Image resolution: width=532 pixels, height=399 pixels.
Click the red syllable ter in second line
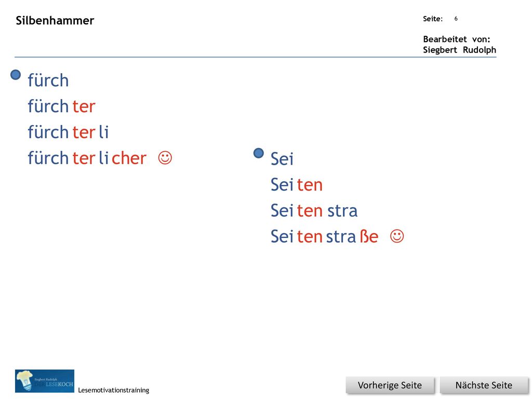[x=84, y=106]
